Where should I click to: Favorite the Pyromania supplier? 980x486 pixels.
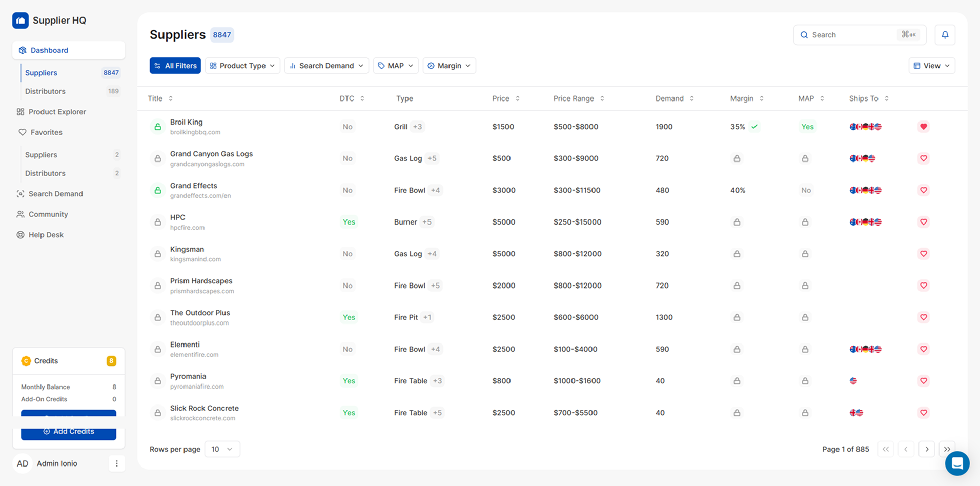pos(923,381)
